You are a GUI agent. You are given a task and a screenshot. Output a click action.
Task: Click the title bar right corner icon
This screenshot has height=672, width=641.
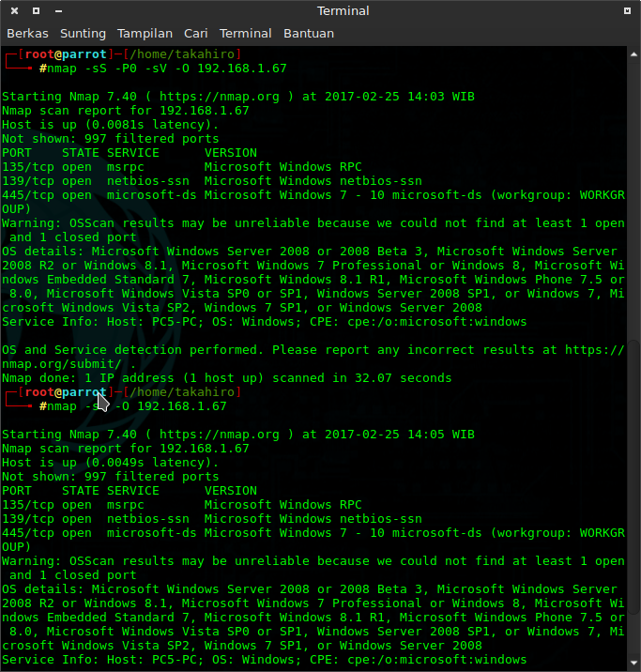pos(627,10)
